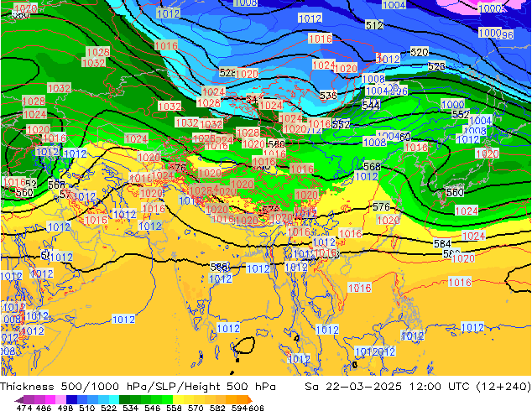The width and height of the screenshot is (532, 411).
Task: Click the legend value "570"
Action: coord(196,408)
